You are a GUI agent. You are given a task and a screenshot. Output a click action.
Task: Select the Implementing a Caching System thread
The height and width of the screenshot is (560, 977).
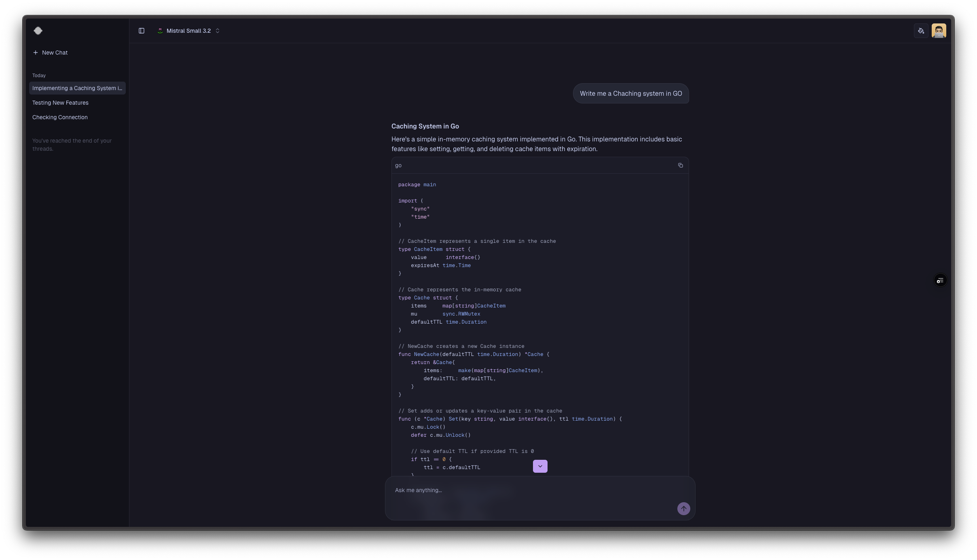tap(77, 88)
